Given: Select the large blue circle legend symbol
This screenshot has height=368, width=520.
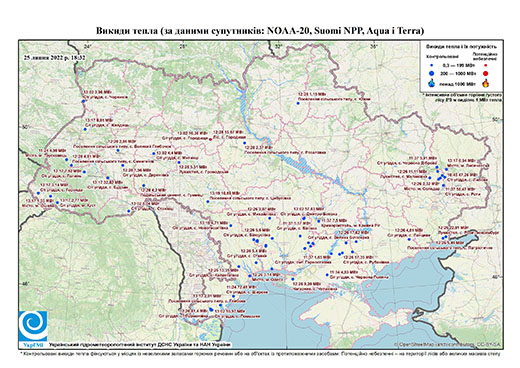Looking at the screenshot, I should (432, 73).
